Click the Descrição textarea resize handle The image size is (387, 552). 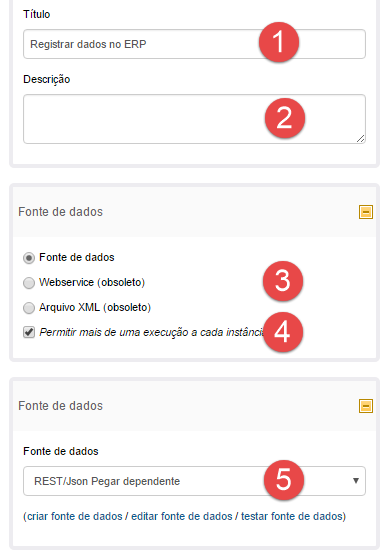pyautogui.click(x=361, y=139)
